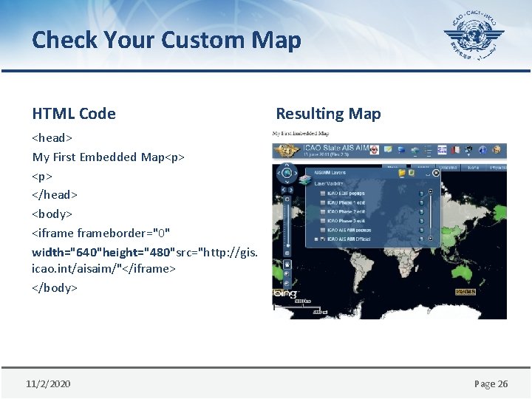Click the red circular icon beside the ICAO State AIS AIM title

(374, 149)
